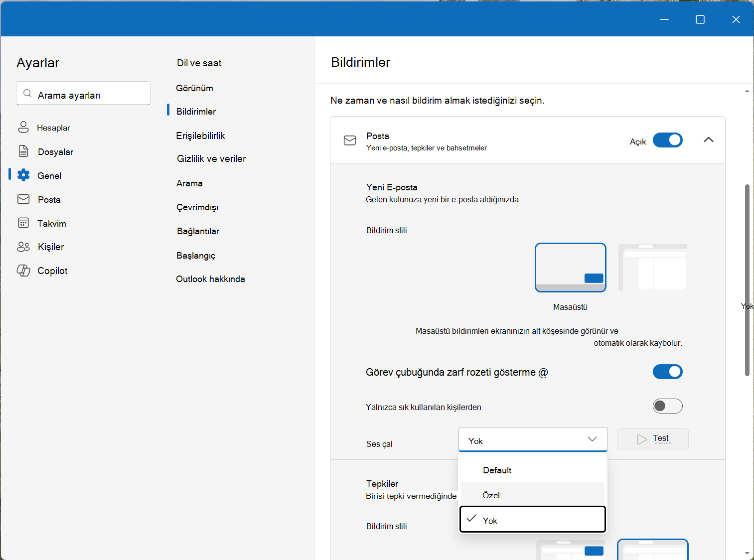Viewport: 754px width, 560px height.
Task: Open Outlook hakkında page
Action: [210, 279]
